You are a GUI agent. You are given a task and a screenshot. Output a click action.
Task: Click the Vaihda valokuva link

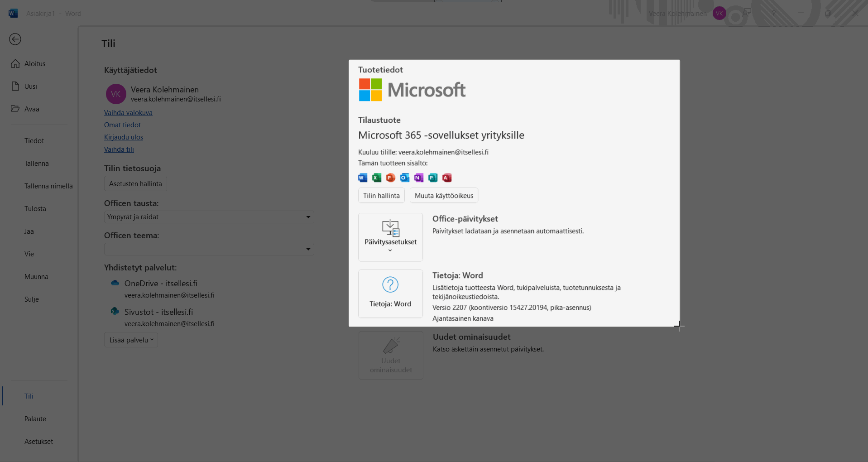[x=128, y=113]
